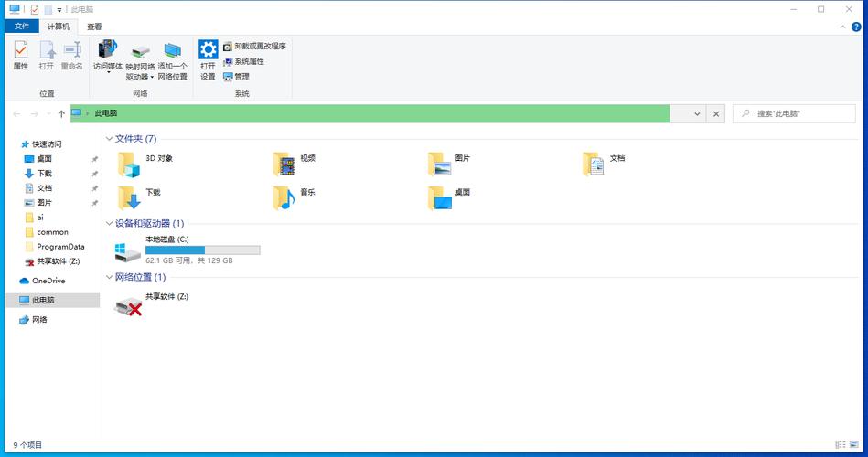Click the up one level arrow
The width and height of the screenshot is (868, 457).
(x=61, y=113)
